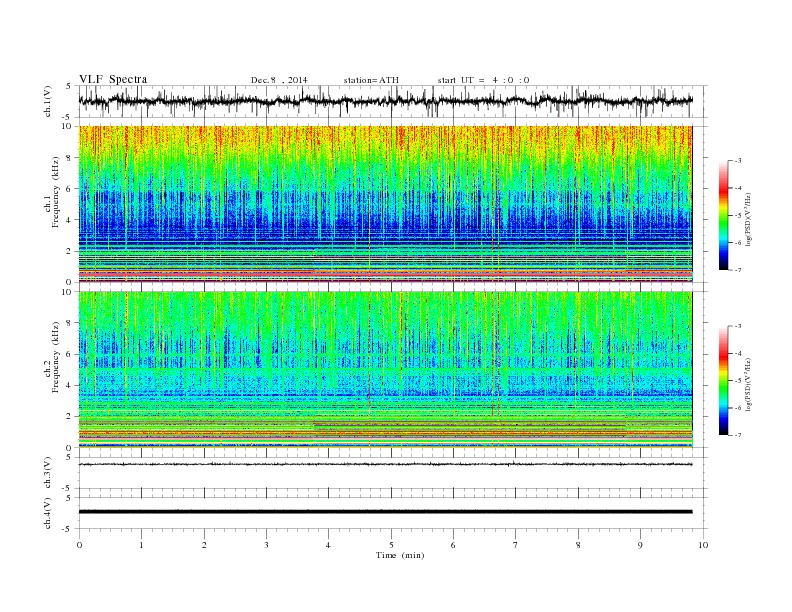Screen dimensions: 792x612
Task: Click the '5' time axis tick label
Action: [x=391, y=545]
